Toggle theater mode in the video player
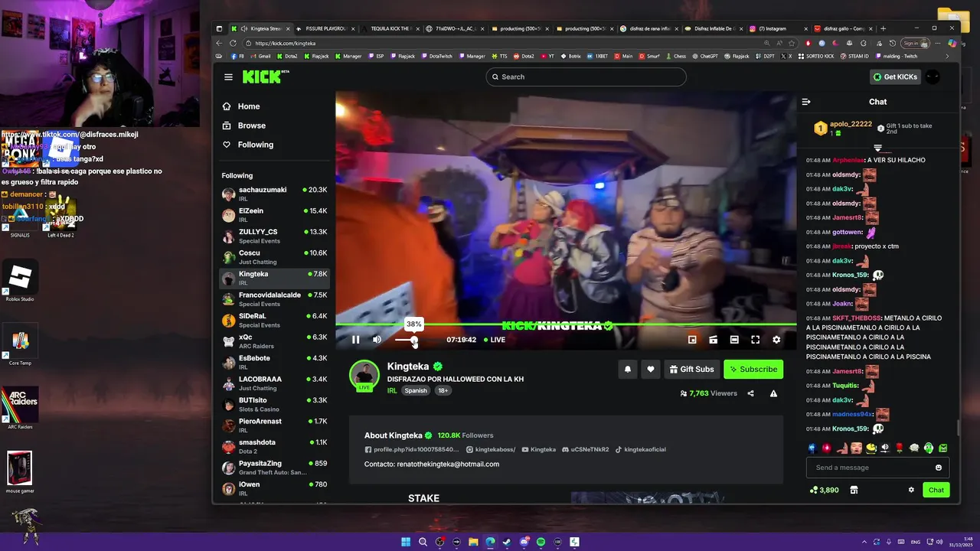Viewport: 980px width, 551px height. pos(734,340)
